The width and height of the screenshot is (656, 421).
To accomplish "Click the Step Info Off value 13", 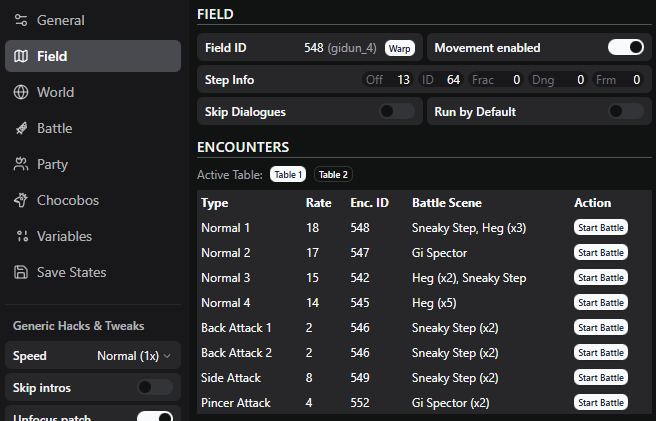I will pyautogui.click(x=403, y=80).
